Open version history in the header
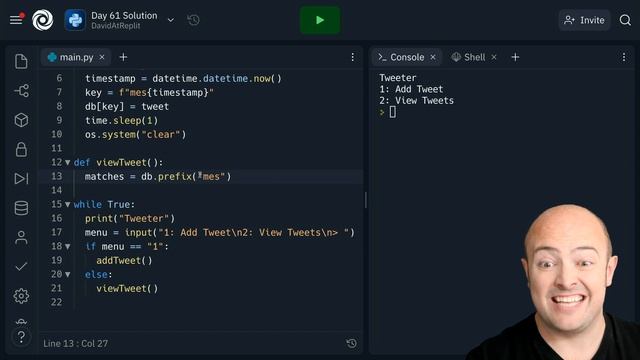The image size is (640, 360). (x=193, y=20)
